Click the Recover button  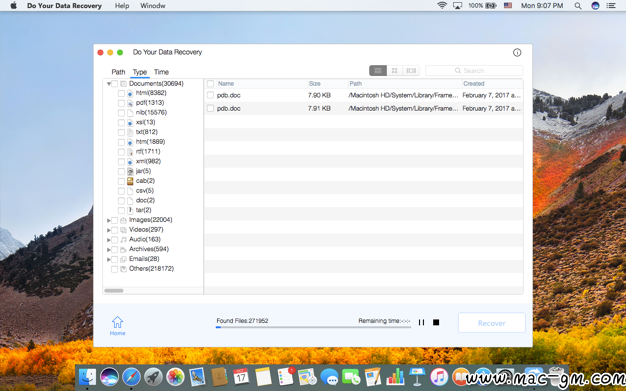tap(491, 323)
